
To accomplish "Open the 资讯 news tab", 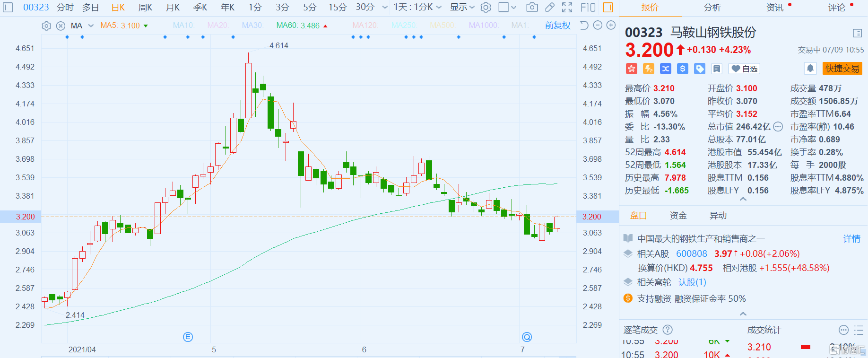I will coord(774,8).
